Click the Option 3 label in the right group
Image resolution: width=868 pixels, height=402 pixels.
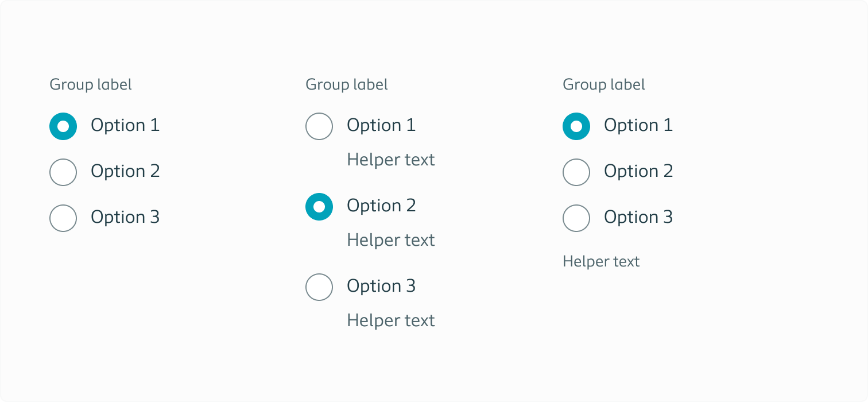coord(638,217)
